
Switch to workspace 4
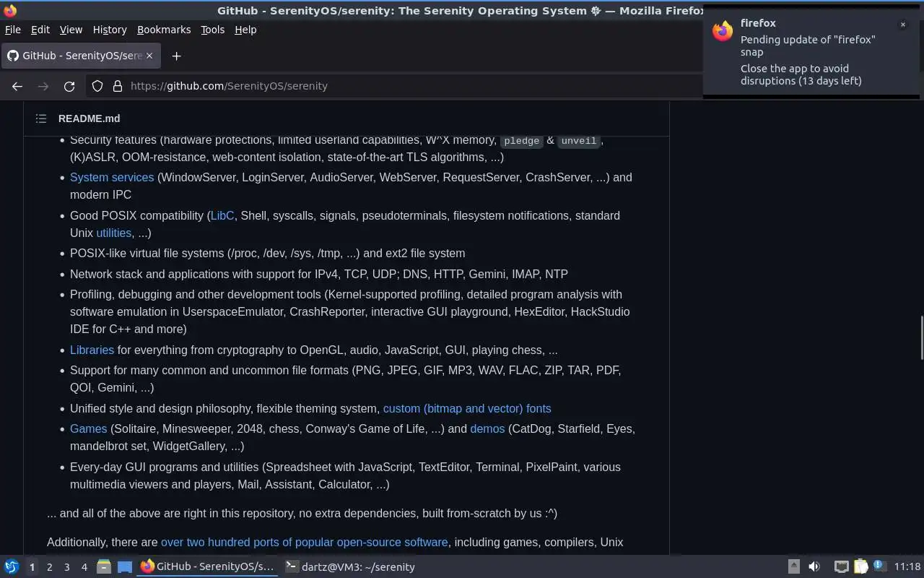click(x=84, y=567)
